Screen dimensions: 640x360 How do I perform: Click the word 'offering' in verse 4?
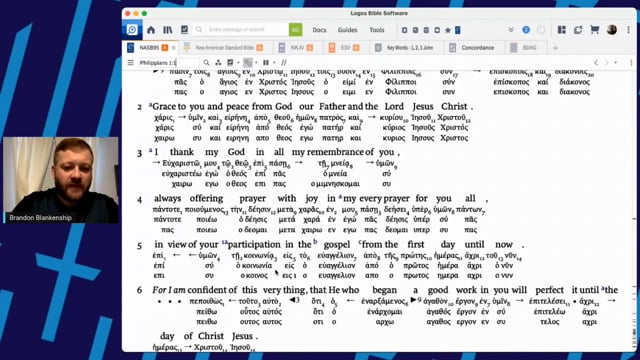pos(206,199)
